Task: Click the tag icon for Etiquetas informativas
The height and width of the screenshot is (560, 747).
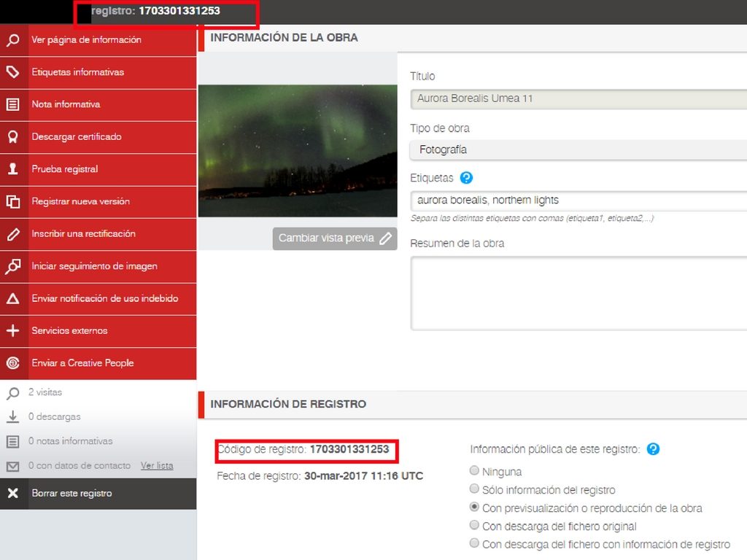Action: [x=12, y=72]
